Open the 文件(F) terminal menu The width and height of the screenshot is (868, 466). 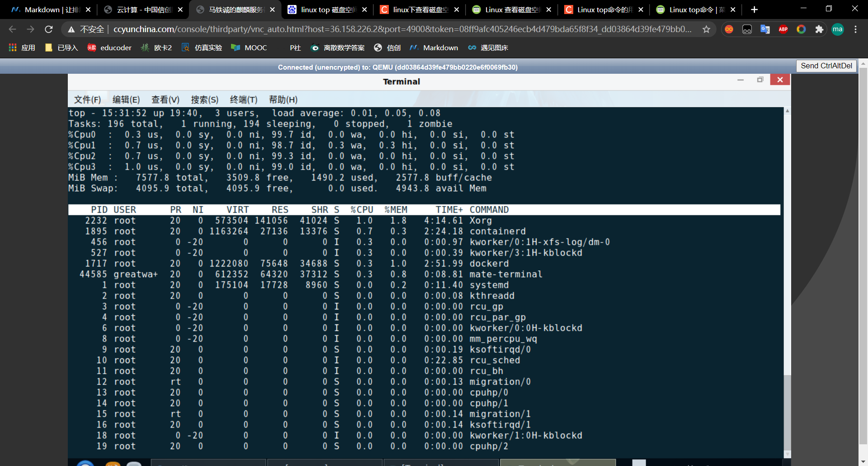tap(87, 100)
